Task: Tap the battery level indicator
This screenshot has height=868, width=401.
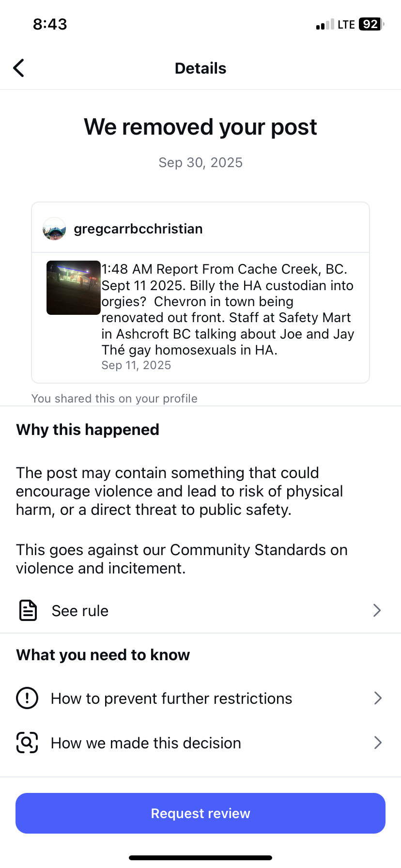Action: (371, 24)
